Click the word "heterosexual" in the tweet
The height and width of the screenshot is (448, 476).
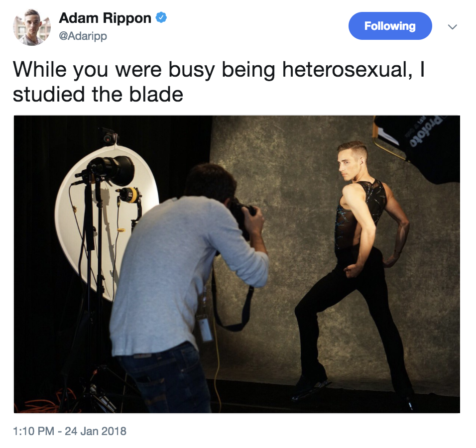click(345, 70)
